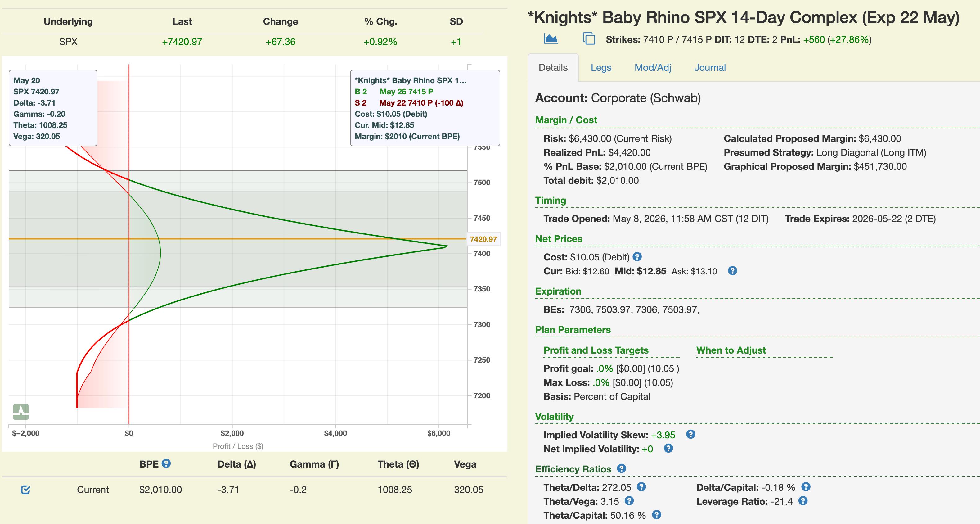The width and height of the screenshot is (980, 524).
Task: Click the green pulse chart icon in the graph
Action: pos(21,412)
